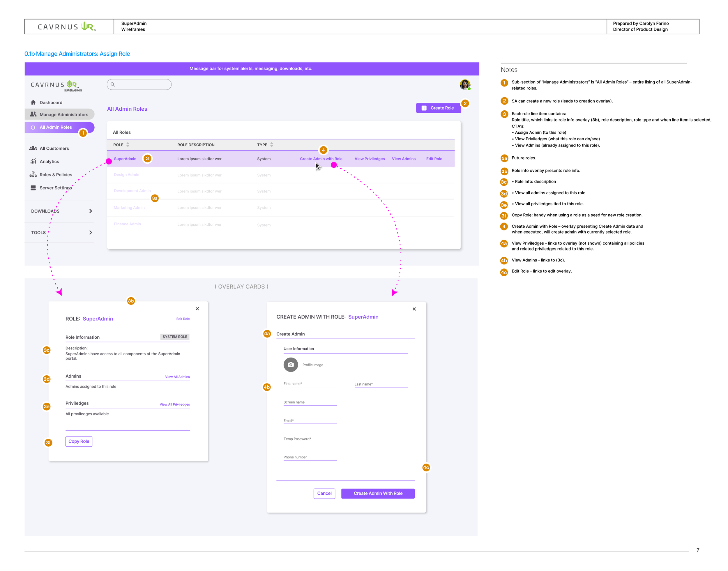Expand the DOWNLOADS section chevron
The image size is (728, 571).
[91, 211]
